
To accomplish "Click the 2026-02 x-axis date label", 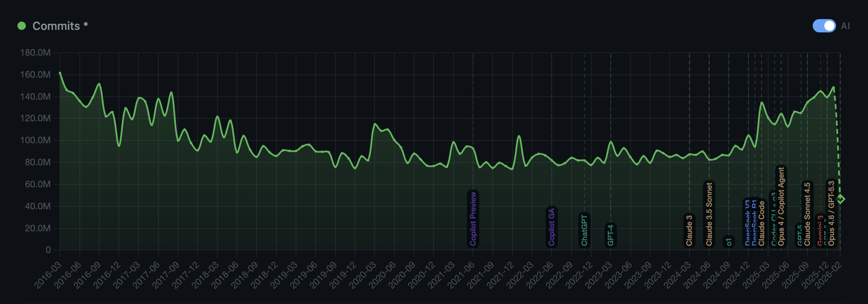I will [x=828, y=275].
